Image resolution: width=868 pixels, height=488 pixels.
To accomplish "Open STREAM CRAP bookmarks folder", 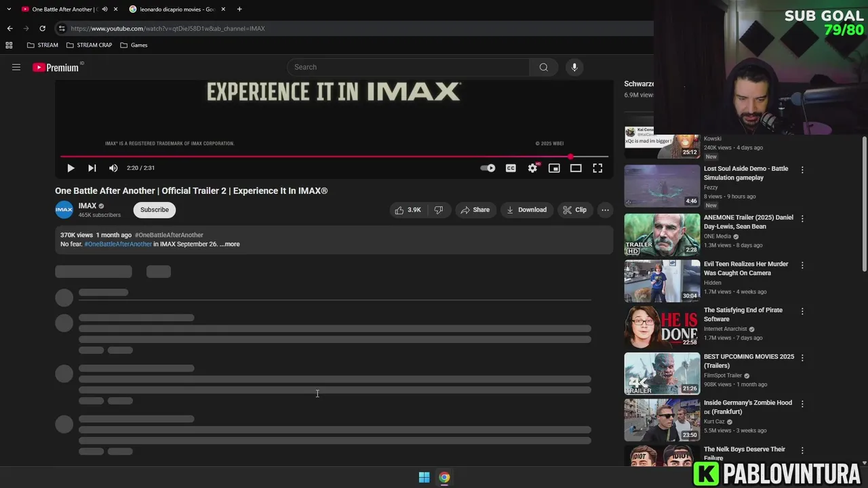I will click(90, 45).
